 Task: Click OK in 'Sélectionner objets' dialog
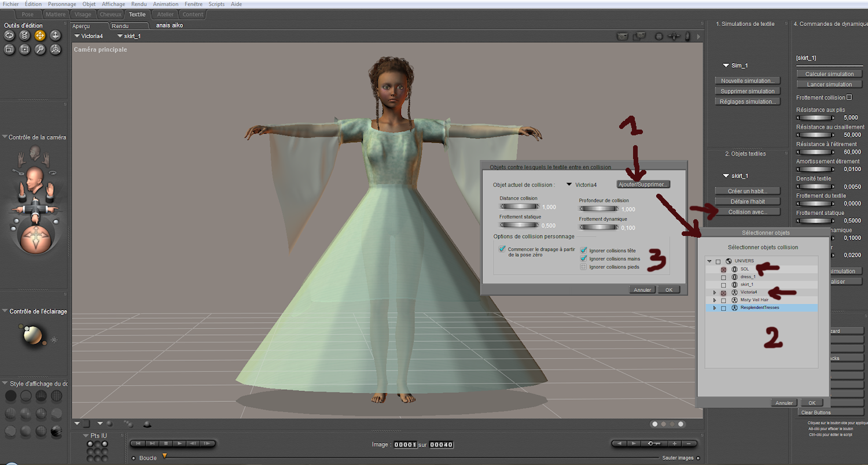pos(811,403)
